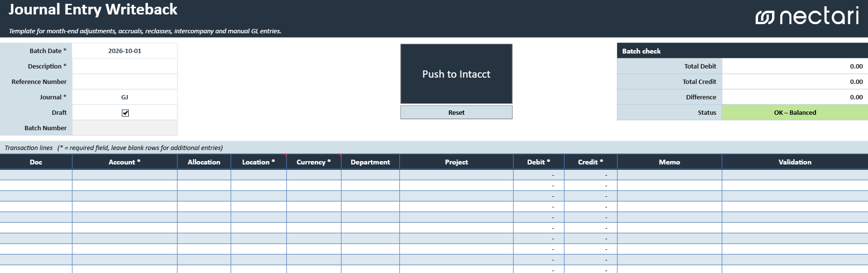Viewport: 868px width, 273px height.
Task: Click the Batch check panel header
Action: pos(742,51)
